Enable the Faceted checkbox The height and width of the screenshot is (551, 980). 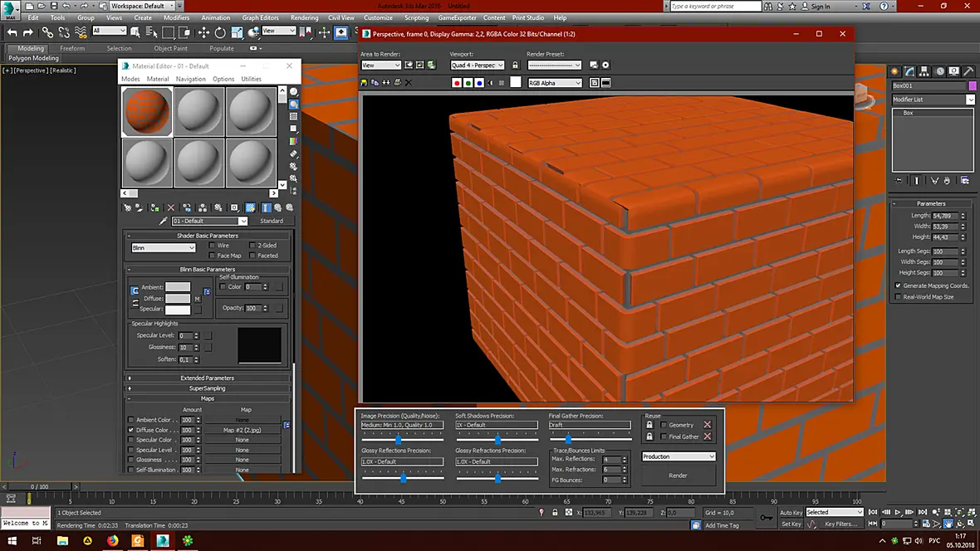[252, 256]
